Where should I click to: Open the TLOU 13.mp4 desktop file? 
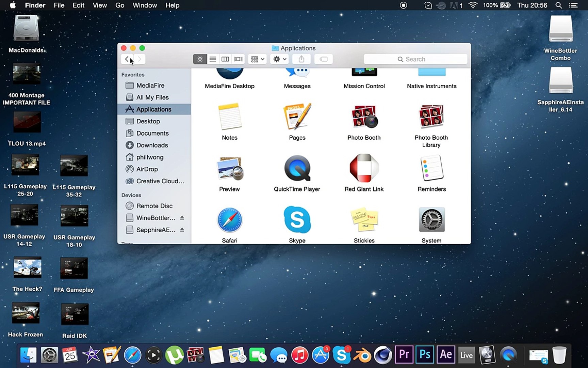tap(27, 123)
